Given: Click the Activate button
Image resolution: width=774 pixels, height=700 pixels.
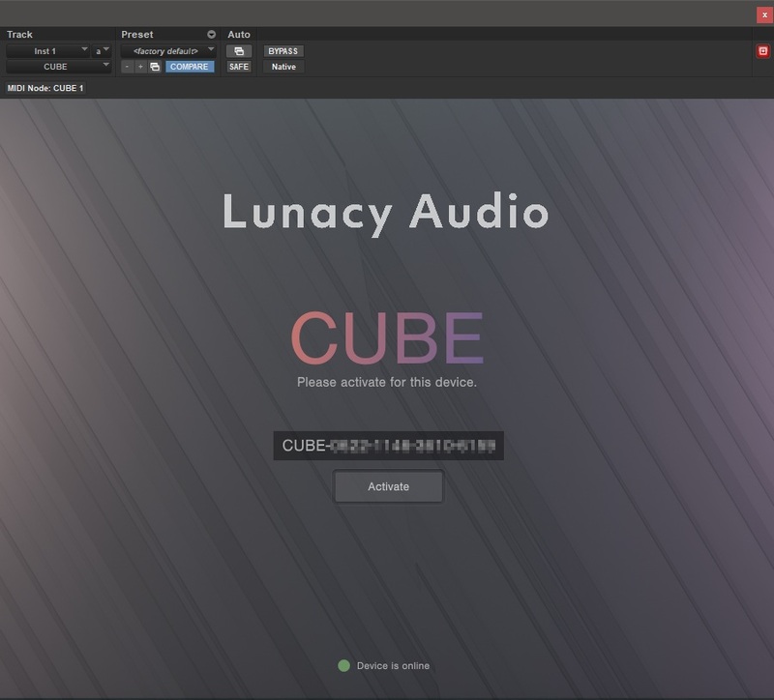Looking at the screenshot, I should click(388, 486).
